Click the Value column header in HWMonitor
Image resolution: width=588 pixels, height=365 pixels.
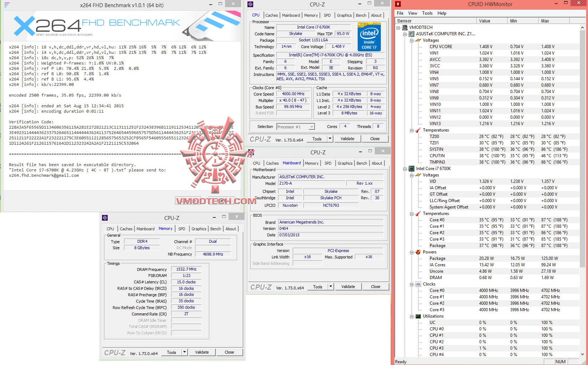pos(491,21)
